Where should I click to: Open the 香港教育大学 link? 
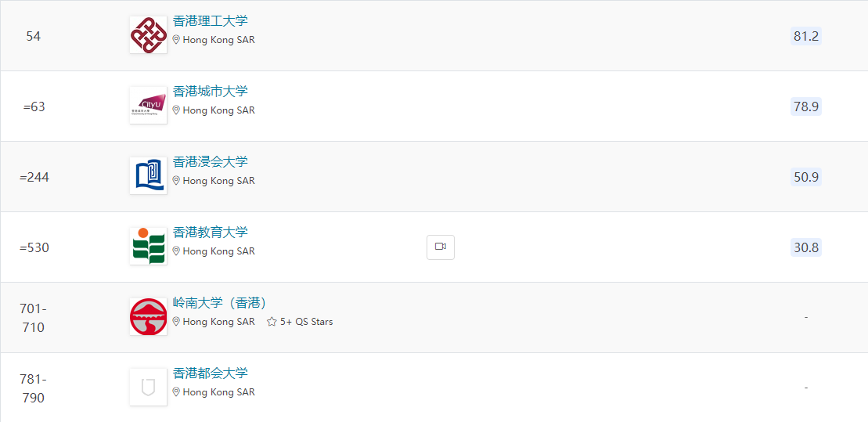[210, 233]
